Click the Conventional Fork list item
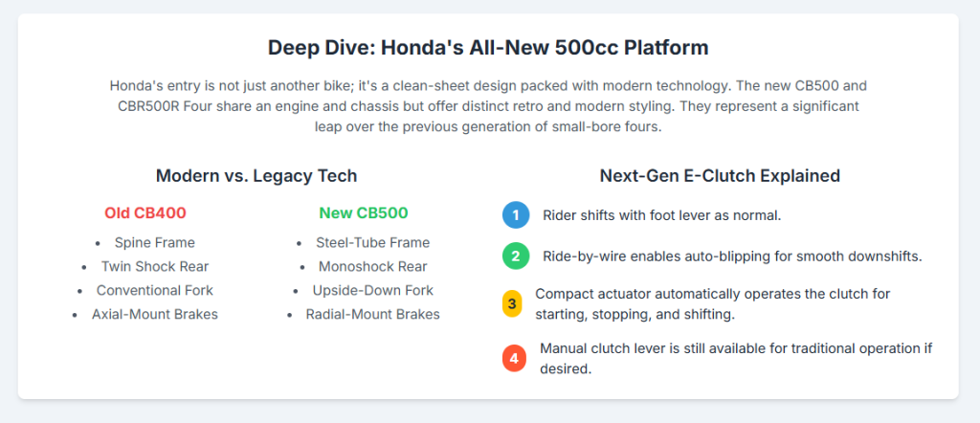The width and height of the screenshot is (980, 423). [x=154, y=290]
